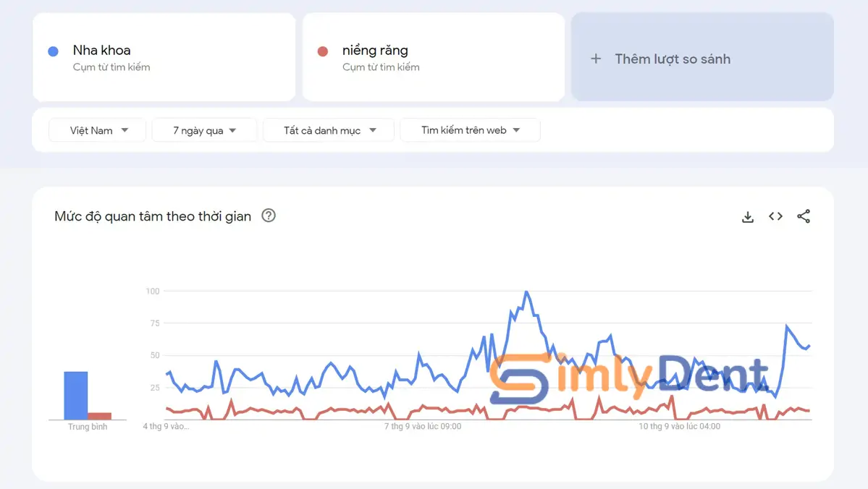
Task: Click the Mức độ quan tâm theo thời gian title
Action: (153, 216)
